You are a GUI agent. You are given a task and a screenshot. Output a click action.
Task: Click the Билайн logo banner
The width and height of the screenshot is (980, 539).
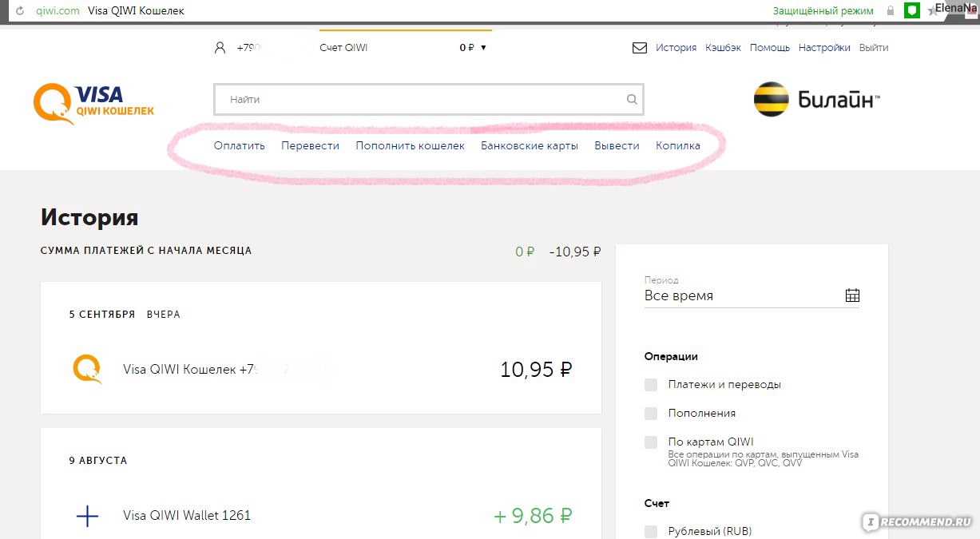816,100
